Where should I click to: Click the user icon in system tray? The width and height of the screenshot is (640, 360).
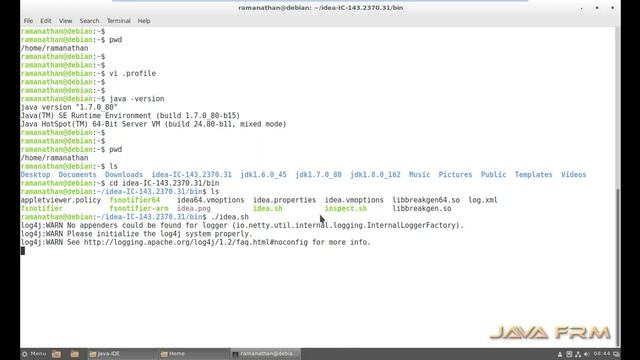560,354
